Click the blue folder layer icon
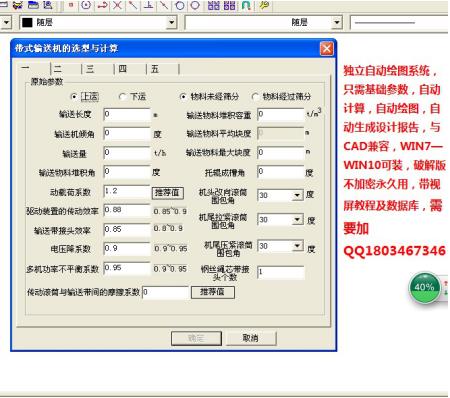 pyautogui.click(x=33, y=5)
